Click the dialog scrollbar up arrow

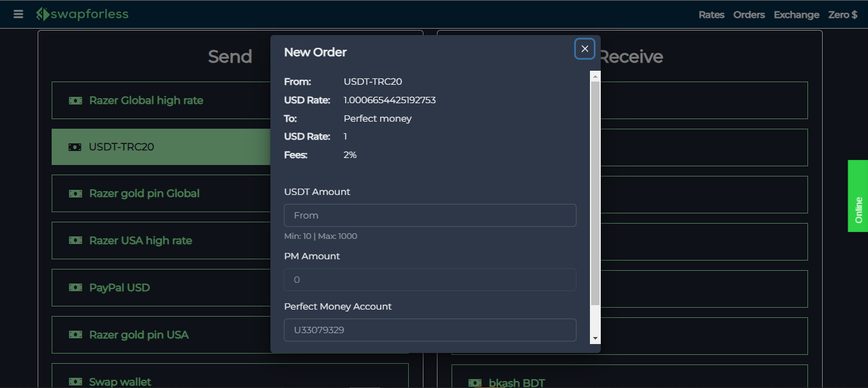click(x=595, y=76)
